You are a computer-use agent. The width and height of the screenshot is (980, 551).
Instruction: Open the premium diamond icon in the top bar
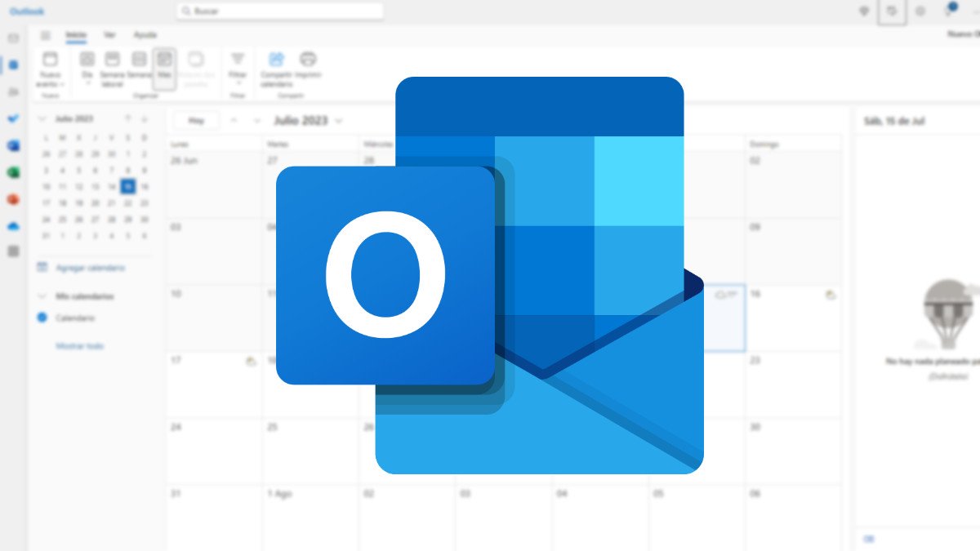pos(864,11)
